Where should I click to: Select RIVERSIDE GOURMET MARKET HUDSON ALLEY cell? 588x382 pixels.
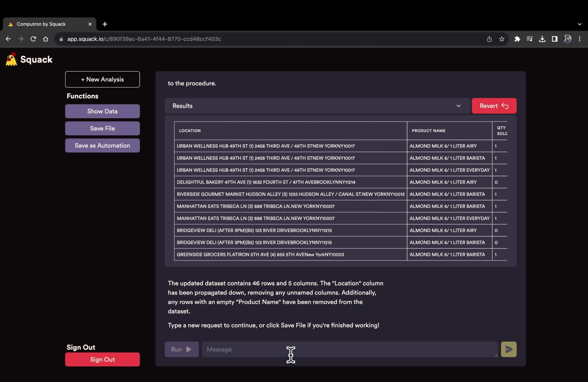coord(291,194)
